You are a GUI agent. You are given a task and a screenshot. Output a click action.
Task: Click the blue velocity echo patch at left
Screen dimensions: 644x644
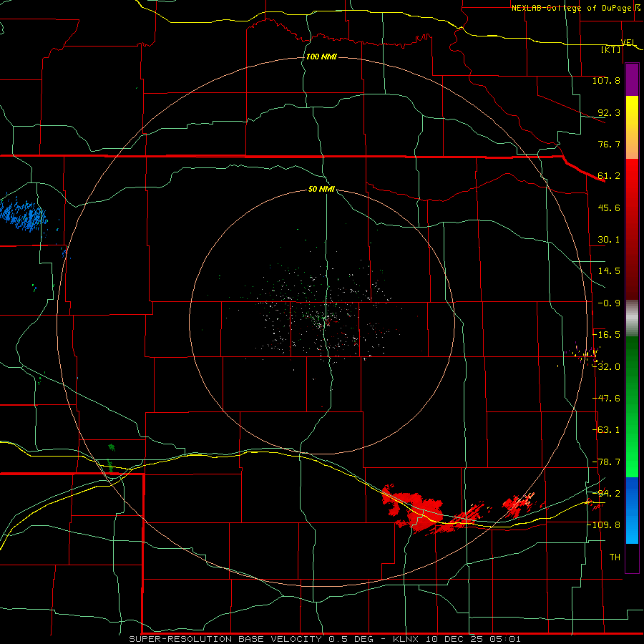[x=23, y=215]
